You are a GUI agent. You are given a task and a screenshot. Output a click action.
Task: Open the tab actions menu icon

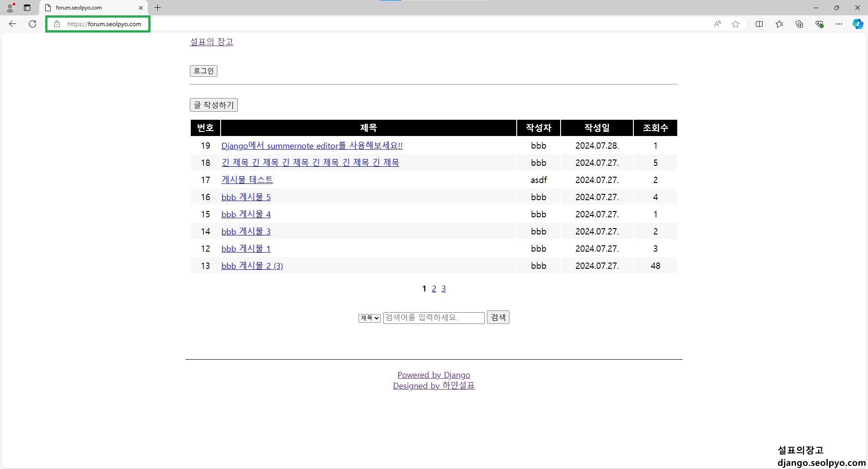pyautogui.click(x=27, y=8)
